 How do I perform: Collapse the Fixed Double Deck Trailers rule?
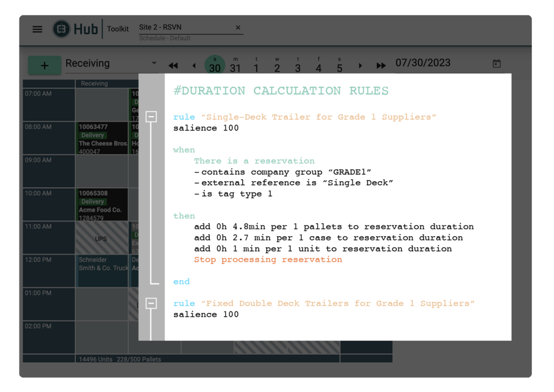tap(151, 303)
